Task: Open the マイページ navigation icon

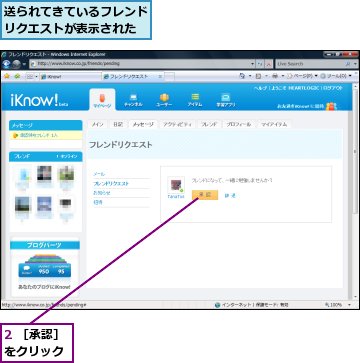Action: 102,100
